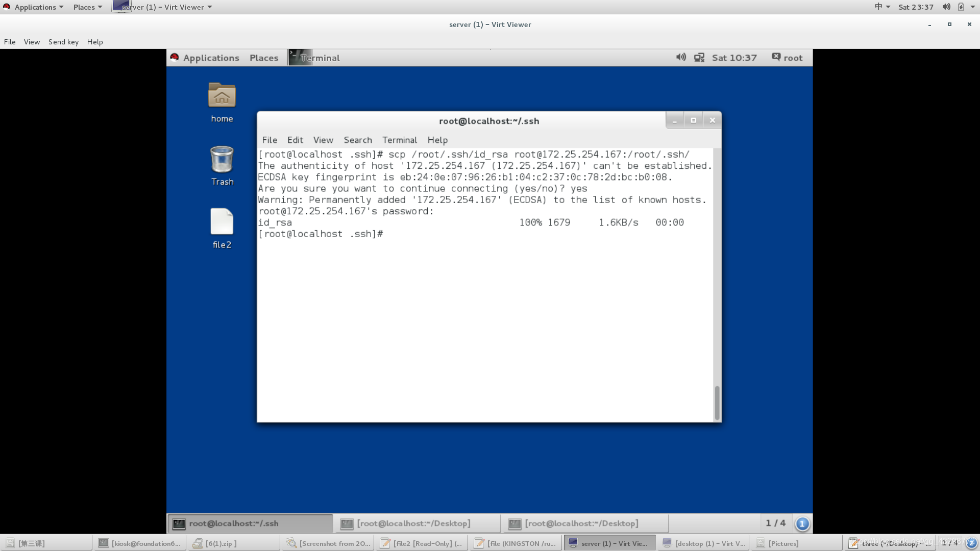
Task: Open the terminal Search menu
Action: pyautogui.click(x=358, y=140)
